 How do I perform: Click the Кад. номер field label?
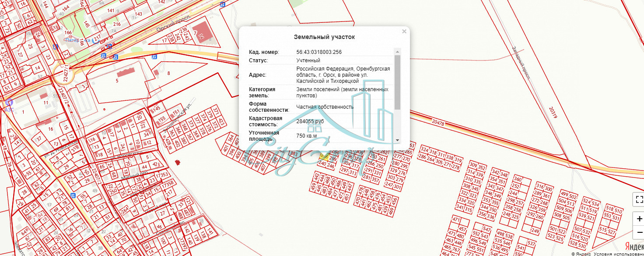tap(264, 52)
